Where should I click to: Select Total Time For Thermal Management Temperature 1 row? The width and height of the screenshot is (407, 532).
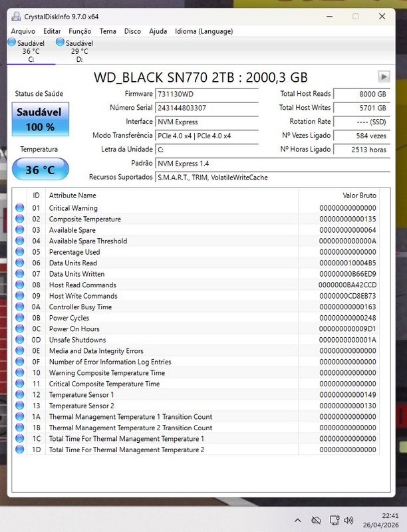tap(196, 438)
